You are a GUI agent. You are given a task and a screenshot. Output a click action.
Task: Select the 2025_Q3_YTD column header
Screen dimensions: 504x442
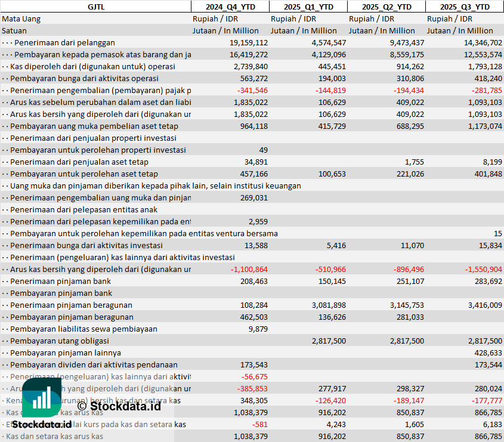pos(465,7)
